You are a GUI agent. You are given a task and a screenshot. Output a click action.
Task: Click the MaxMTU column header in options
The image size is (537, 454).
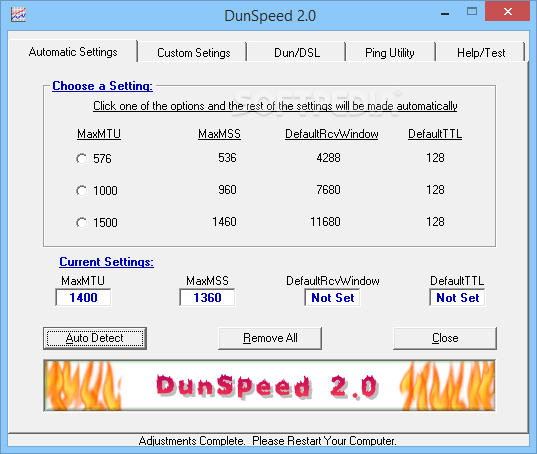[x=99, y=134]
